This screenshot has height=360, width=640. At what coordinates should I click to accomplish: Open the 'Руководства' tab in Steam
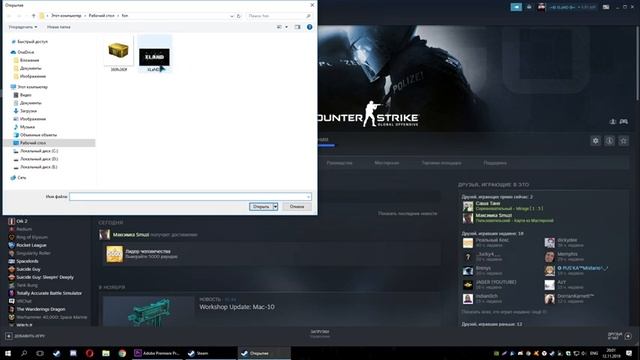coord(339,163)
